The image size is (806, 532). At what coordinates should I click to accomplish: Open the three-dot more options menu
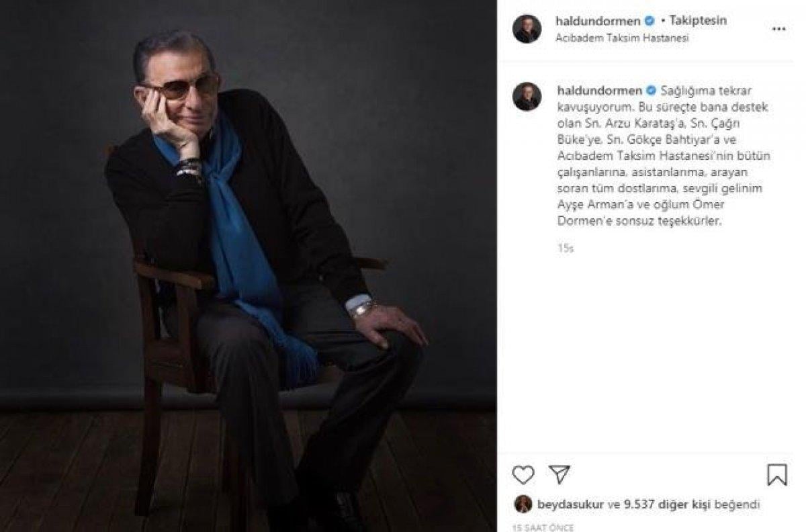pos(778,28)
